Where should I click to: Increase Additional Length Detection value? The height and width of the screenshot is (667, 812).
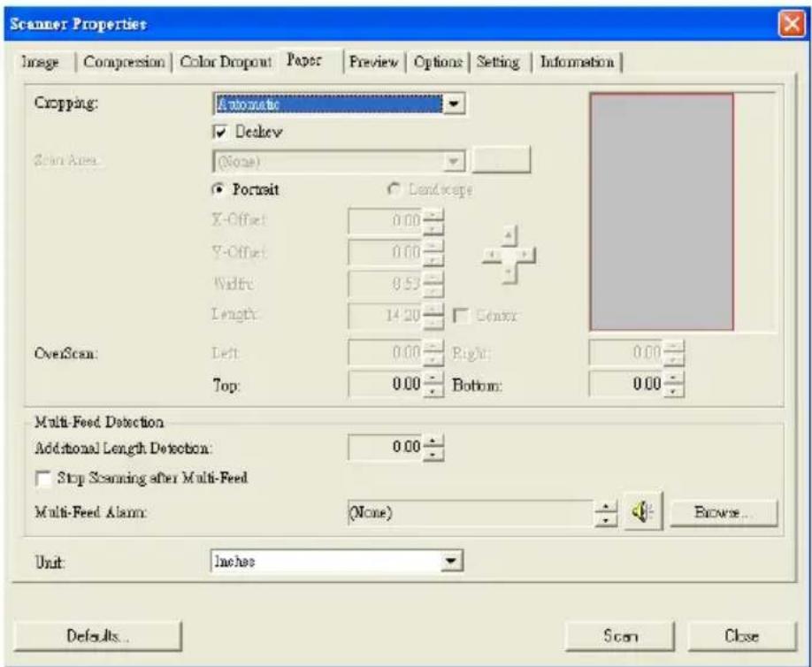point(433,441)
